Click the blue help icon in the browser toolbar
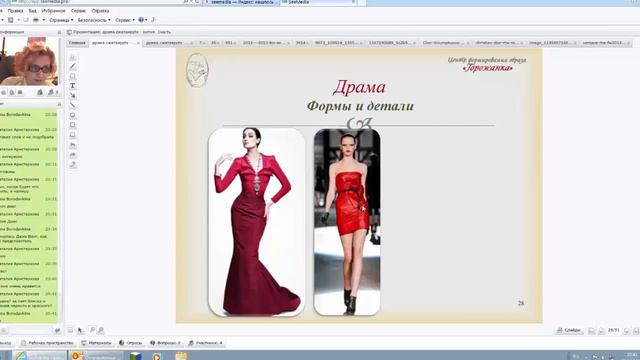 pos(141,20)
